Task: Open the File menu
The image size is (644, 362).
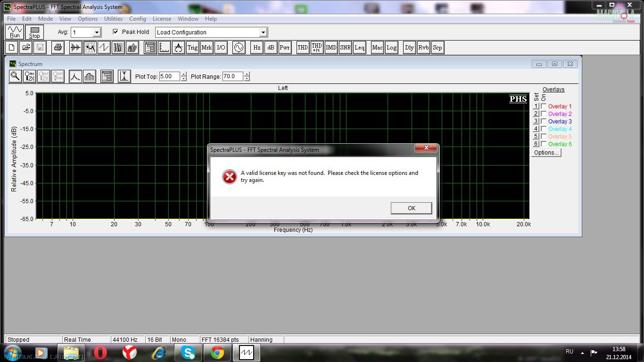Action: 11,19
